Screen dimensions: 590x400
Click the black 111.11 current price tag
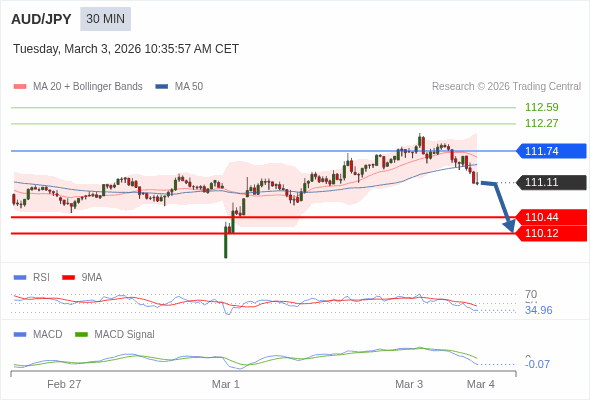coord(551,183)
